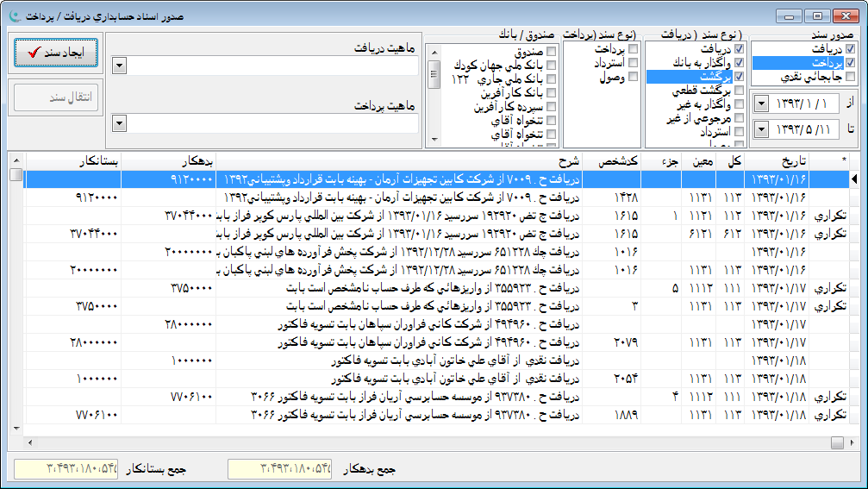Image resolution: width=868 pixels, height=489 pixels.
Task: Toggle the جابجائي نقدي checkbox
Action: (850, 77)
